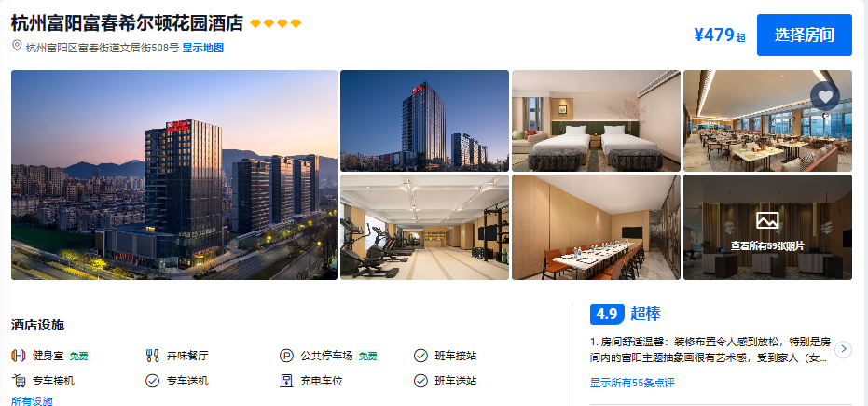The width and height of the screenshot is (868, 406).
Task: Open 显示所有55条点评 link
Action: [632, 383]
